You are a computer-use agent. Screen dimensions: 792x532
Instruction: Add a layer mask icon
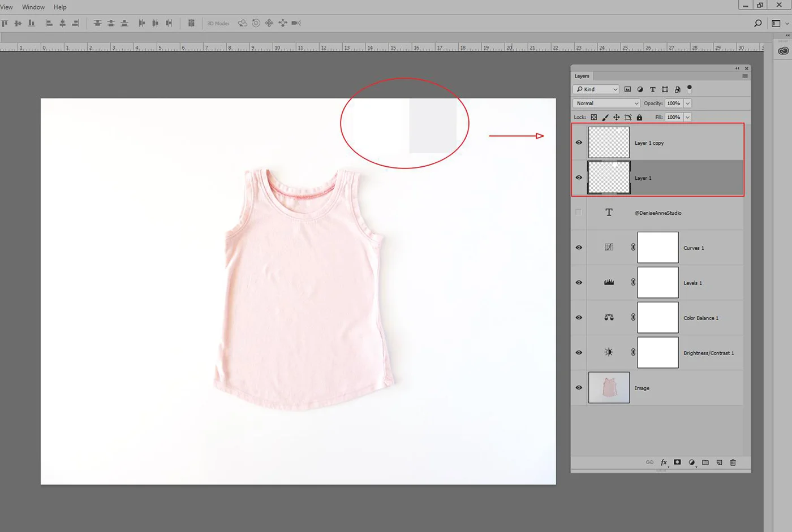tap(677, 462)
